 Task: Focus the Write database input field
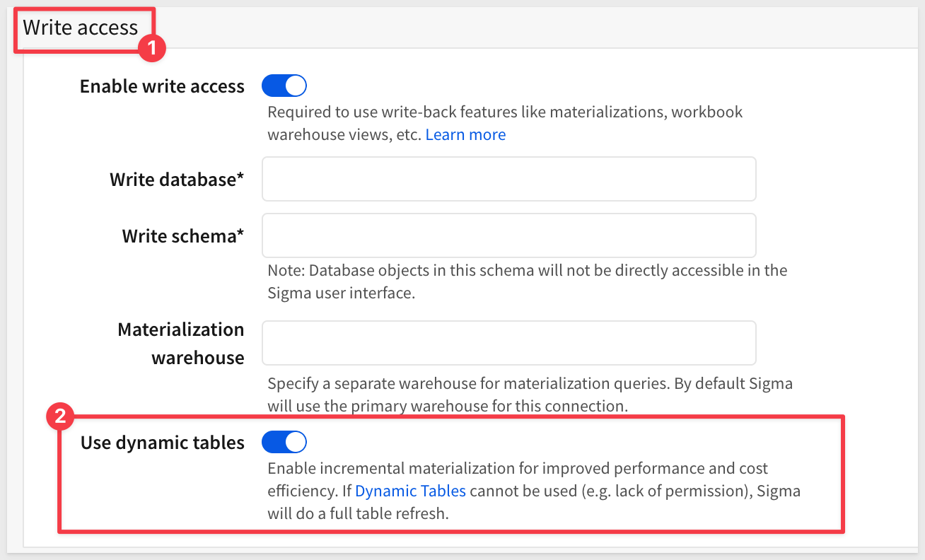pyautogui.click(x=508, y=180)
